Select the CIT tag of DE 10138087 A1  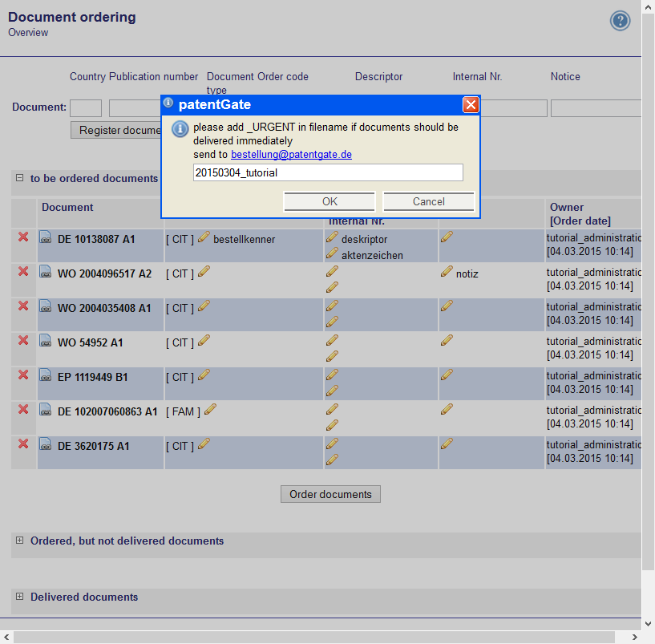pyautogui.click(x=180, y=240)
